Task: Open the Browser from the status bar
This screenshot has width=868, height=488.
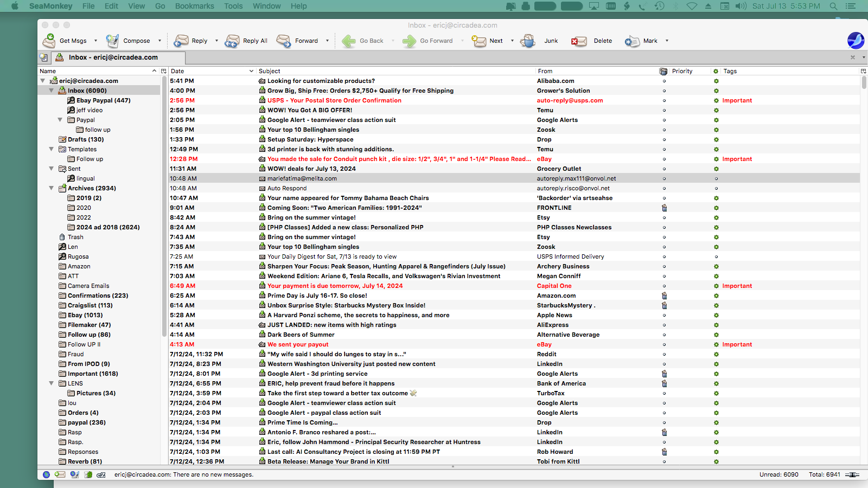Action: click(46, 474)
